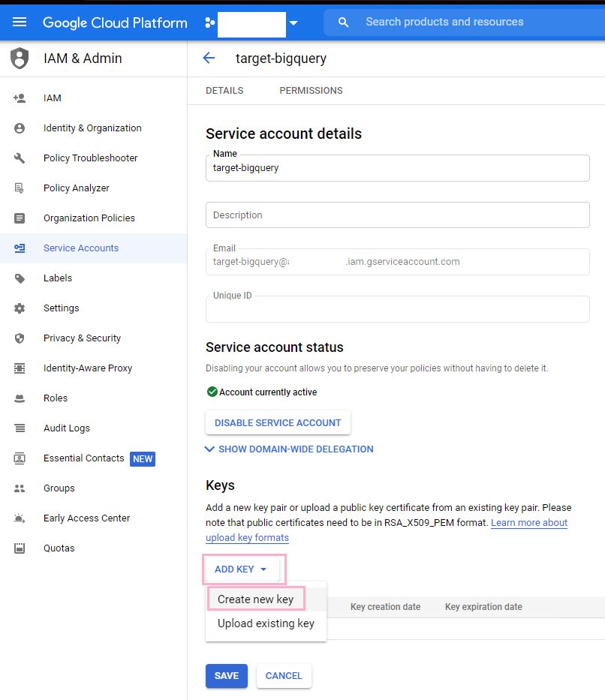Click the IAM add-person icon
The image size is (605, 700).
click(x=20, y=98)
